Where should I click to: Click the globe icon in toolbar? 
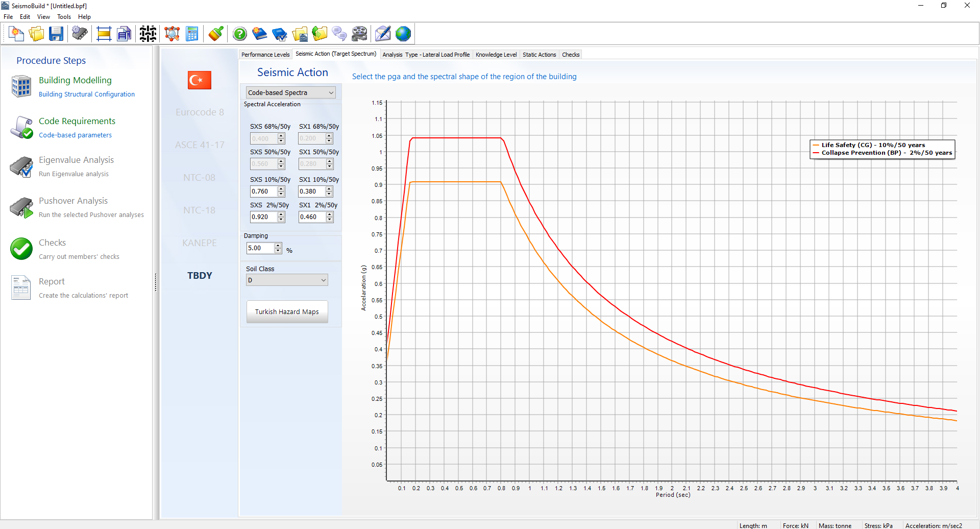(403, 34)
